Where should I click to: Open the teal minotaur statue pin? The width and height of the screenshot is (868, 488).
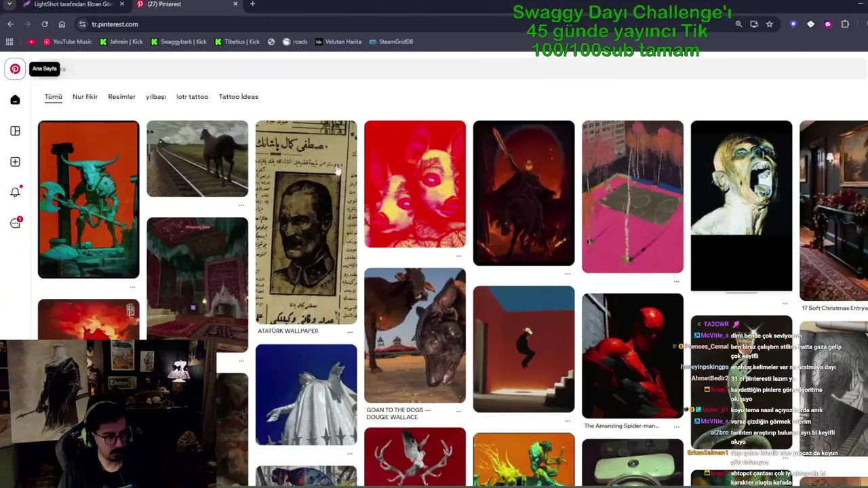[x=88, y=199]
